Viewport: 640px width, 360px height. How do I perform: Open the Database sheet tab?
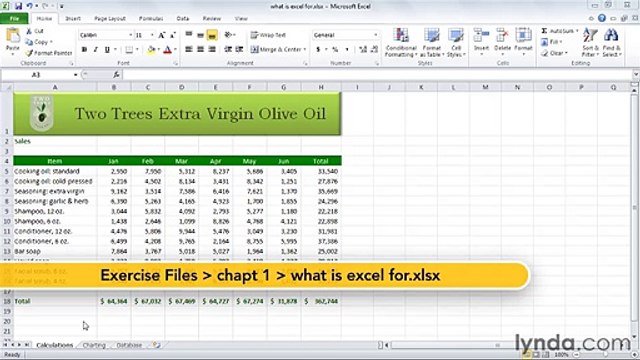pos(129,345)
